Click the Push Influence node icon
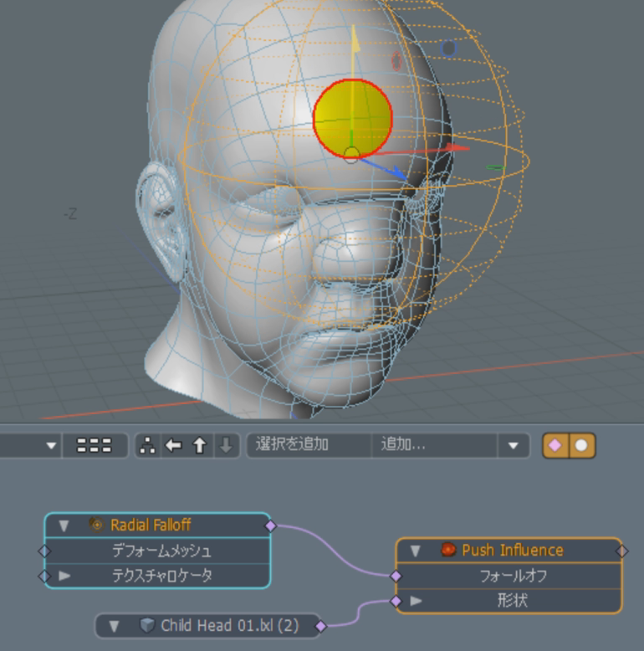 click(447, 551)
